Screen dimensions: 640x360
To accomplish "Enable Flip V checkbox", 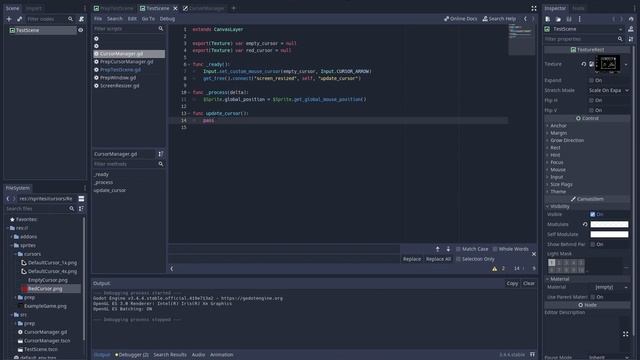I will coord(591,110).
